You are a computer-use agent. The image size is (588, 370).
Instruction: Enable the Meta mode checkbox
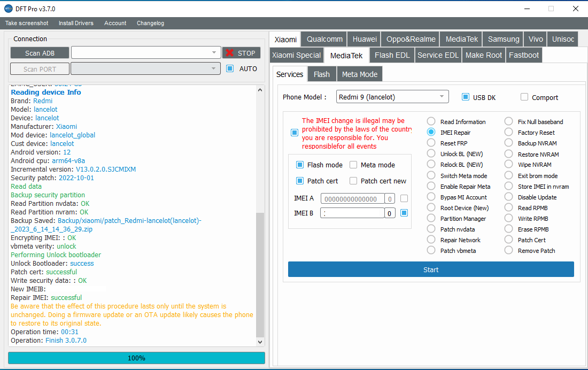[x=353, y=165]
